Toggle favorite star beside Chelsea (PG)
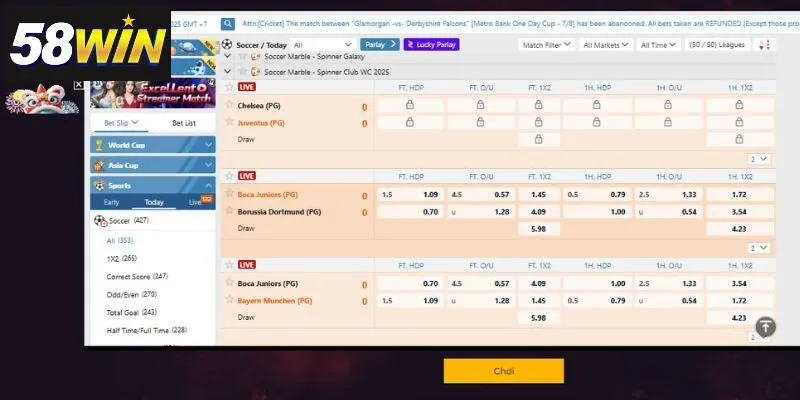 point(230,104)
